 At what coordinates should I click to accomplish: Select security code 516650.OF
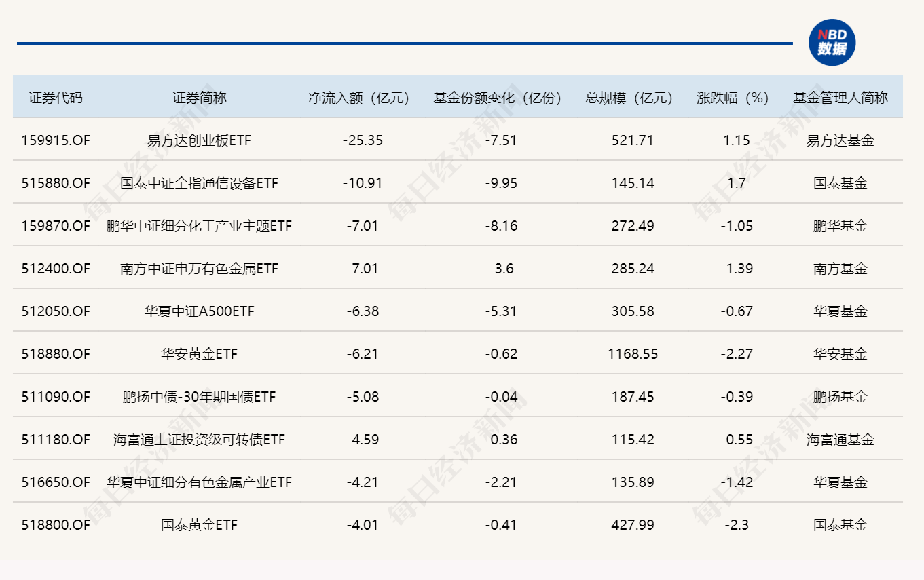(x=56, y=482)
